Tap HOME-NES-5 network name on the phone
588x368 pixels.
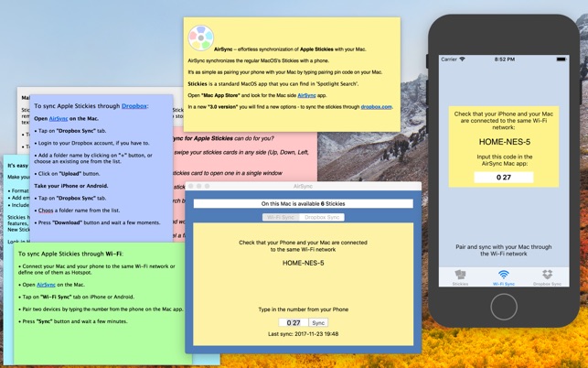(505, 142)
